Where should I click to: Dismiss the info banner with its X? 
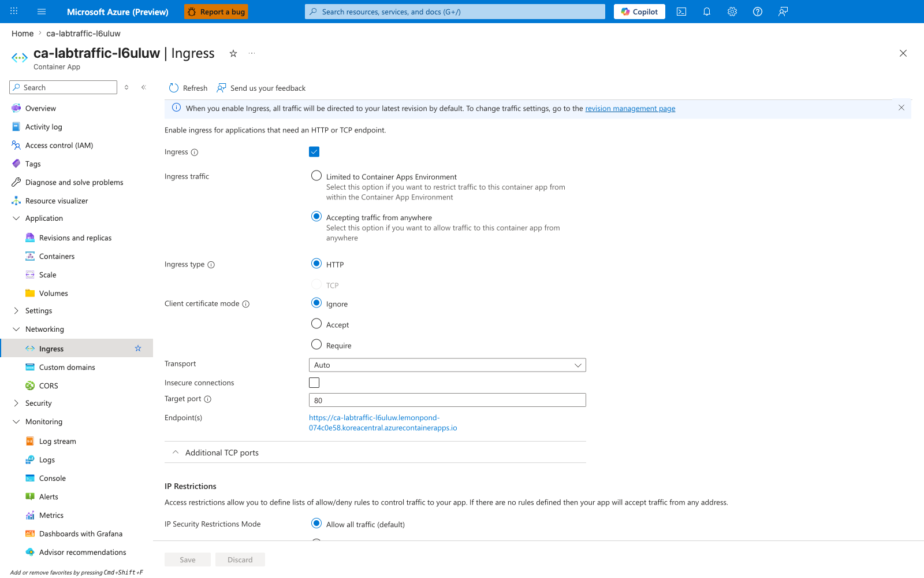click(901, 108)
